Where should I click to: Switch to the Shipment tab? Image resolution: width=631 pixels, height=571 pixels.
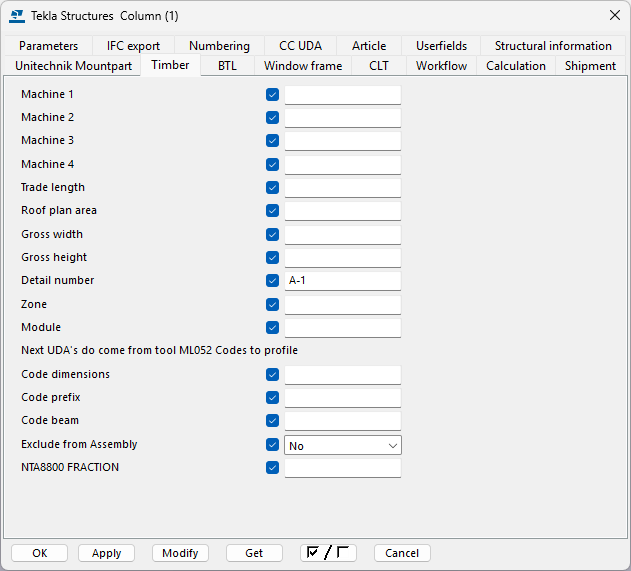[x=590, y=66]
